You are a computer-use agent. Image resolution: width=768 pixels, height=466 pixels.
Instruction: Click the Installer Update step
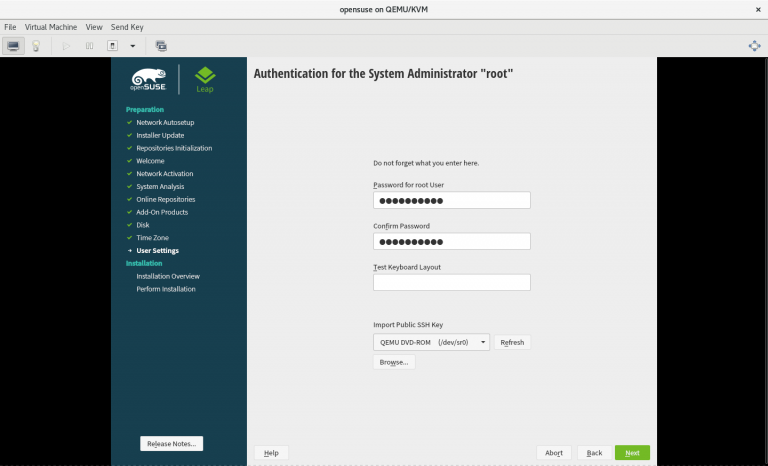pos(160,135)
